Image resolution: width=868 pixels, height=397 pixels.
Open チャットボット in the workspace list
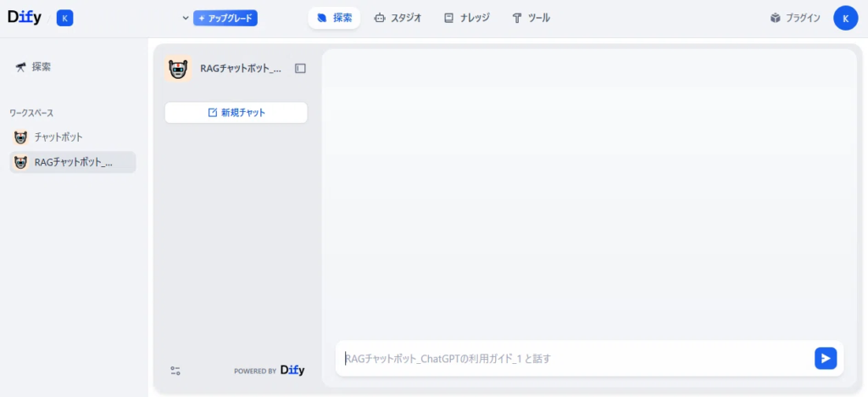[73, 137]
